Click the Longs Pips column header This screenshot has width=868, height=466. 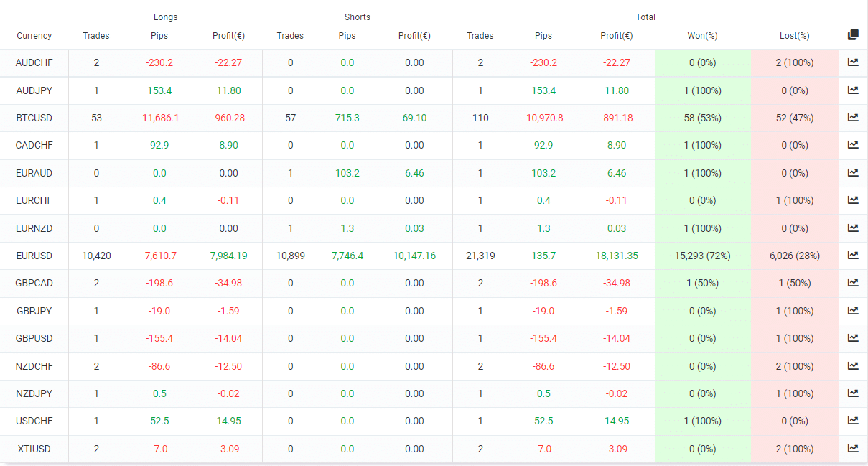click(159, 36)
